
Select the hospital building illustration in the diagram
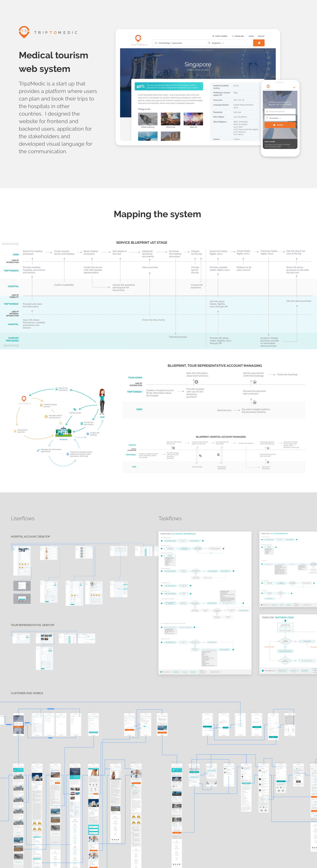63,432
